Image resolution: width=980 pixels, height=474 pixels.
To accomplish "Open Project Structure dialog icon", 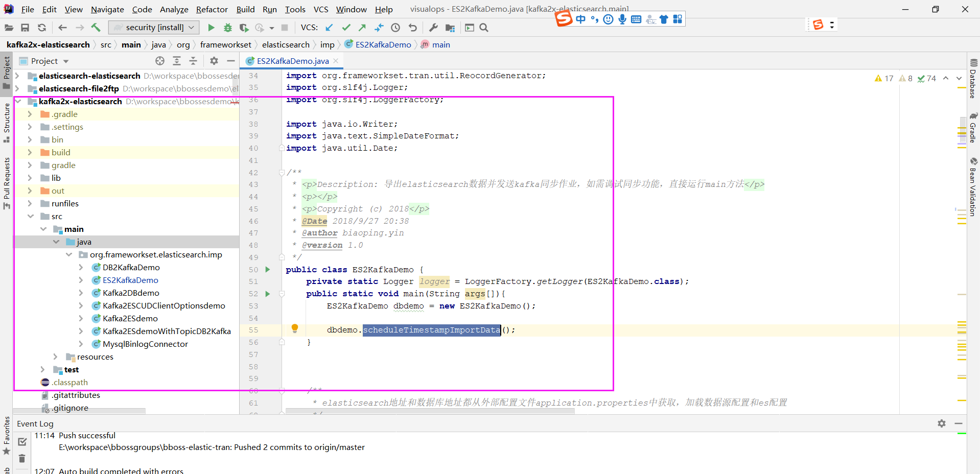I will pyautogui.click(x=450, y=28).
